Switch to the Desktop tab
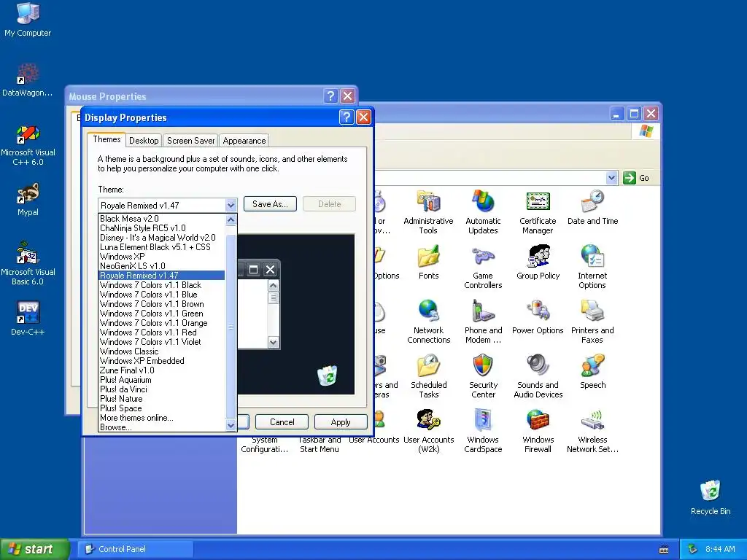Image resolution: width=747 pixels, height=560 pixels. click(x=144, y=141)
